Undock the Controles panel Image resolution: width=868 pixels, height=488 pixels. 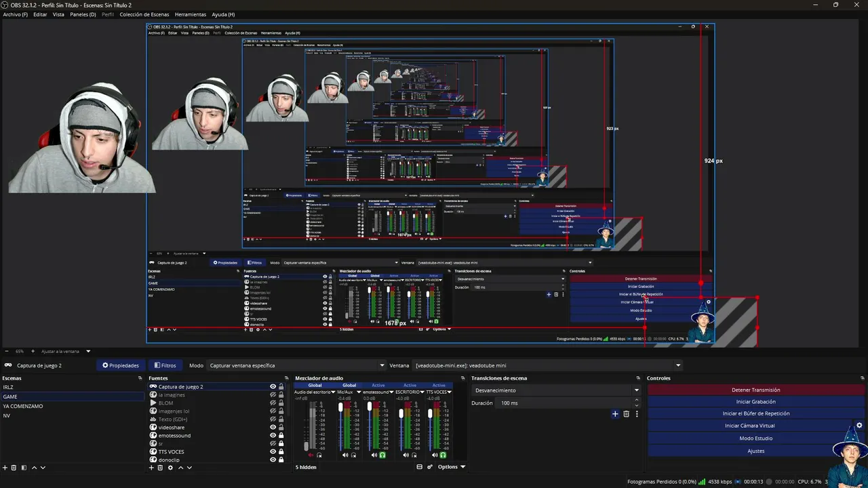(863, 378)
